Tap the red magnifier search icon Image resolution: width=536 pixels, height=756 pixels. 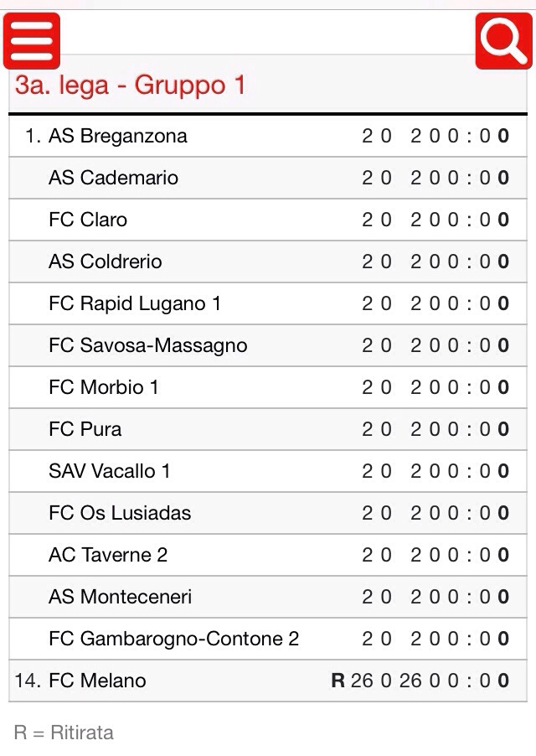[x=503, y=41]
